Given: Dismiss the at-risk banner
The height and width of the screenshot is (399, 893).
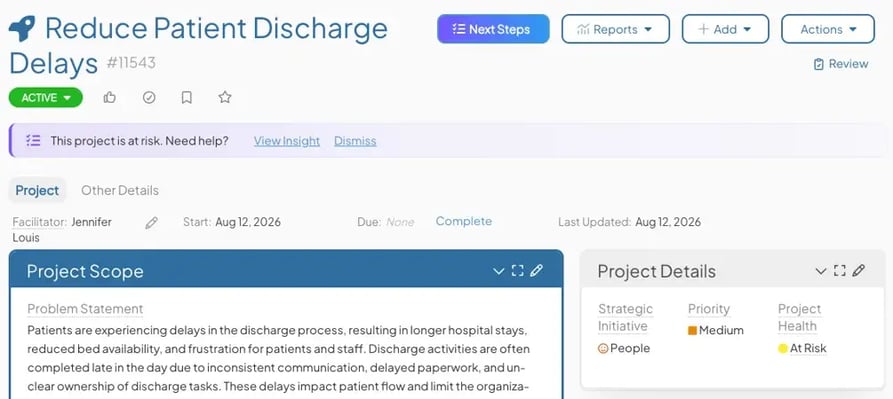Looking at the screenshot, I should point(355,141).
